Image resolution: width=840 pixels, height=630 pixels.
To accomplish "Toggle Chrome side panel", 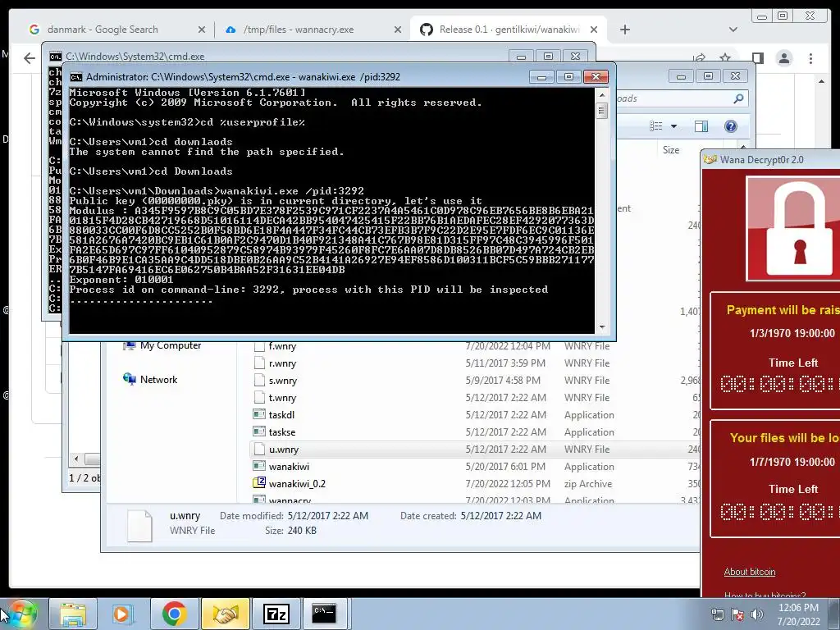I will (x=757, y=58).
